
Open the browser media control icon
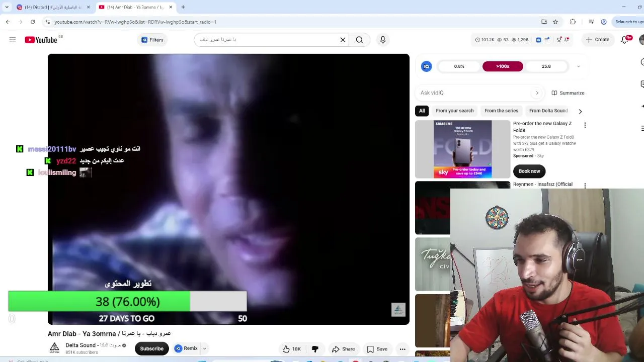pos(591,22)
